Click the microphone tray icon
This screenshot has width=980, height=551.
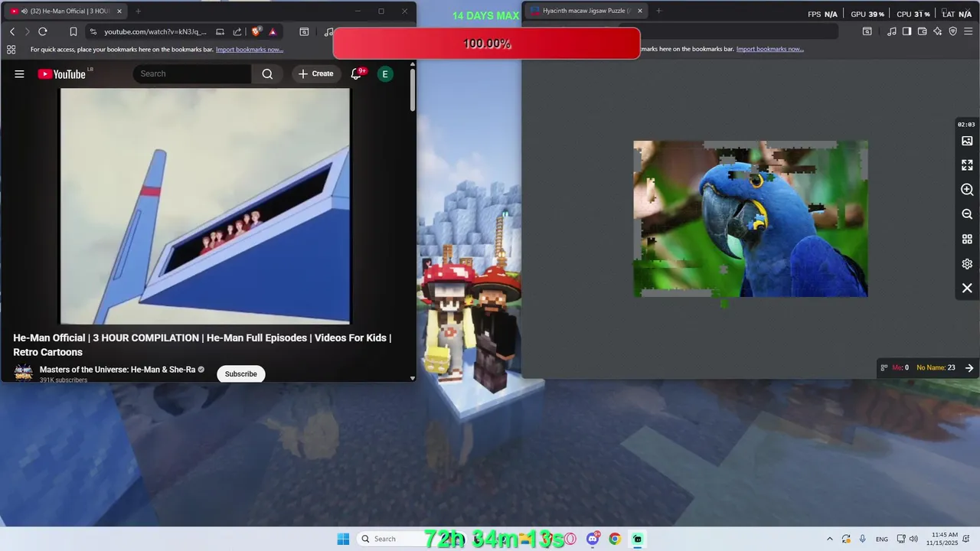(863, 539)
